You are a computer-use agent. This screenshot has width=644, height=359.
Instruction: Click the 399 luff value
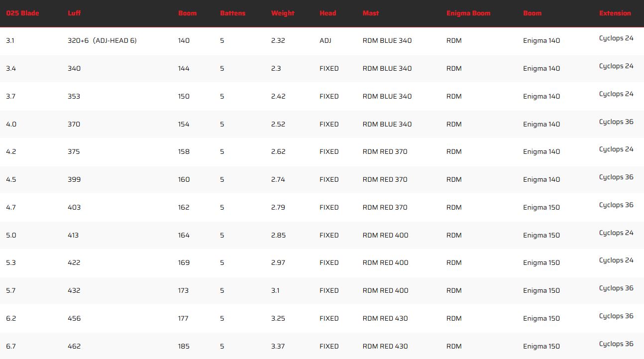click(x=74, y=179)
